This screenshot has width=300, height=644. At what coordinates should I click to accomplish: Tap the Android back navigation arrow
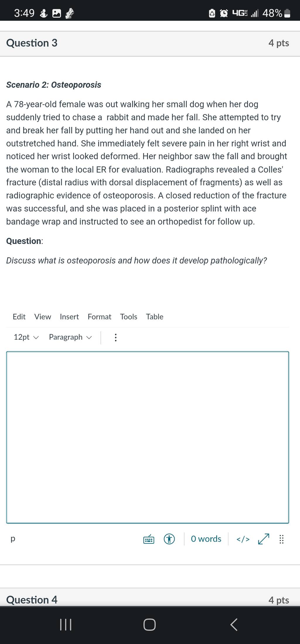pyautogui.click(x=234, y=624)
